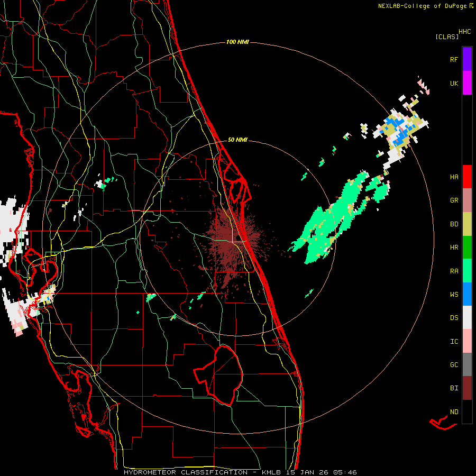Click the Hydrometeor Classification KMLB timestamp caption
This screenshot has width=476, height=476.
240,472
